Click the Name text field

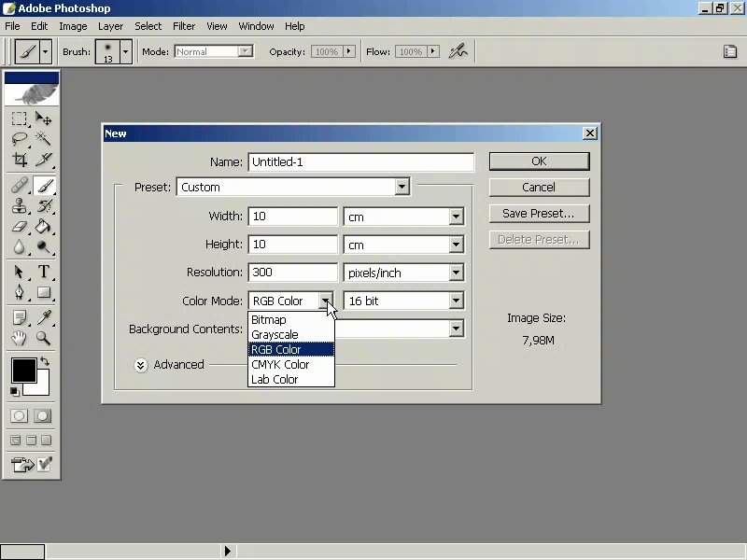tap(361, 161)
